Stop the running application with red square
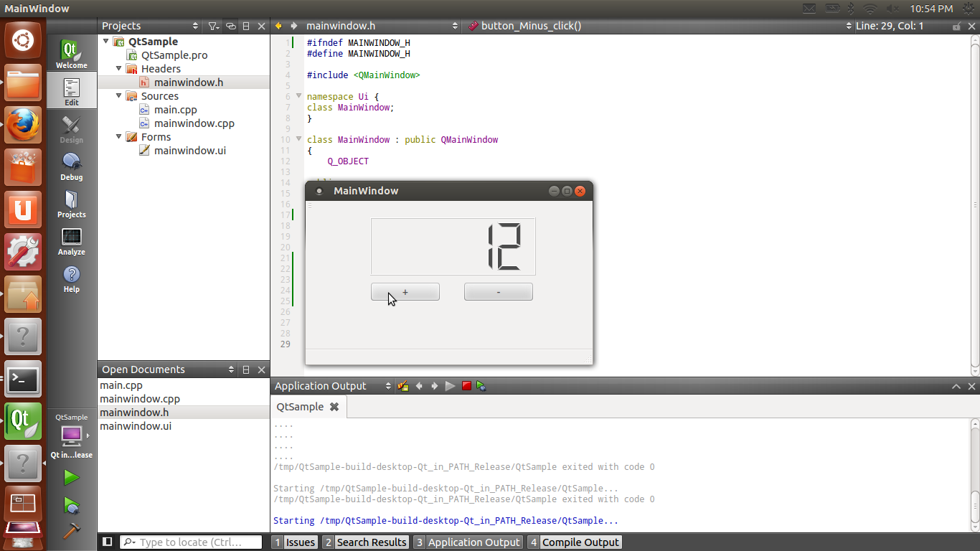The width and height of the screenshot is (980, 551). point(466,386)
